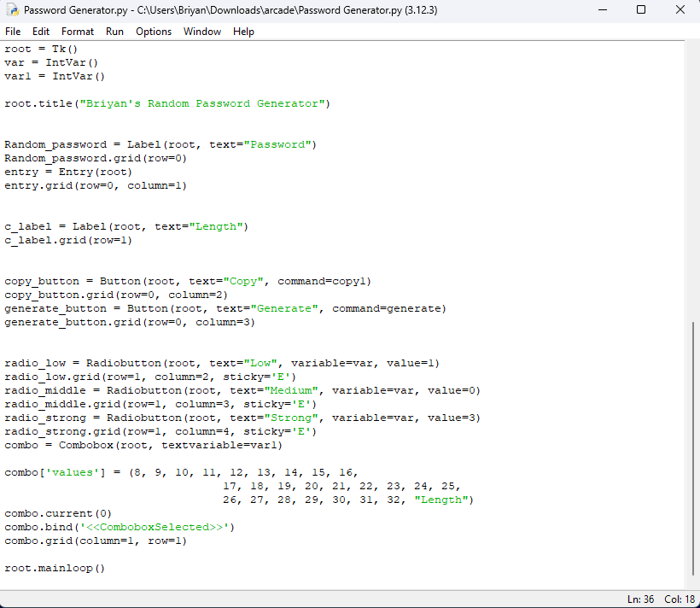Click the vertical scrollbar thumb
700x608 pixels.
pos(692,447)
